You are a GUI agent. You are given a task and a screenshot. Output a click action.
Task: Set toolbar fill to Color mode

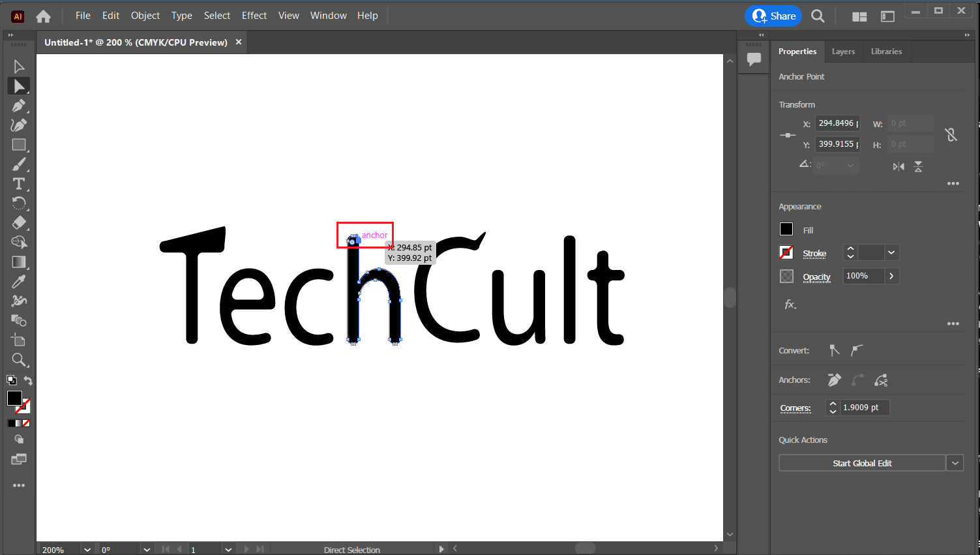click(x=10, y=423)
